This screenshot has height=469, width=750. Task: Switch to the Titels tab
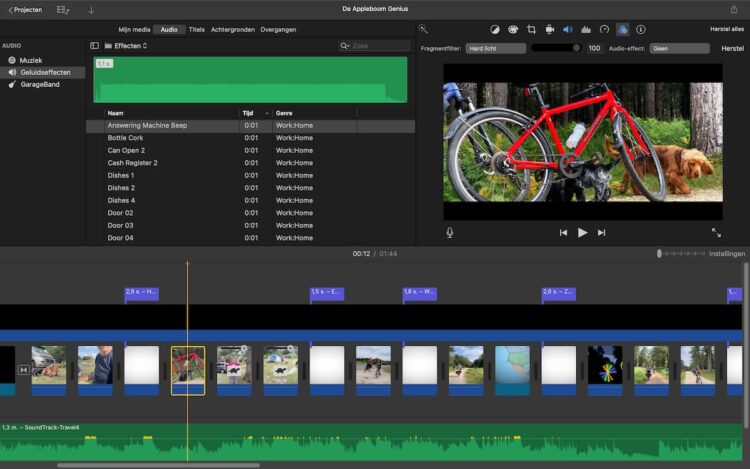[x=196, y=30]
